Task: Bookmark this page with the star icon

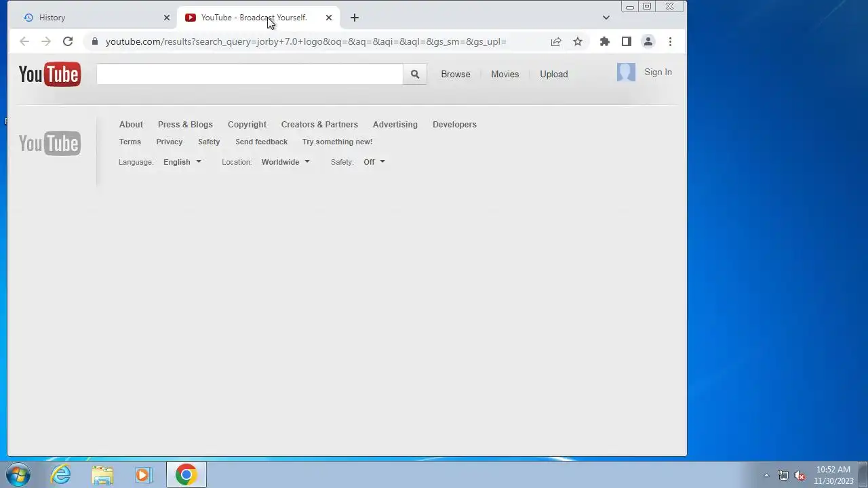Action: 578,41
